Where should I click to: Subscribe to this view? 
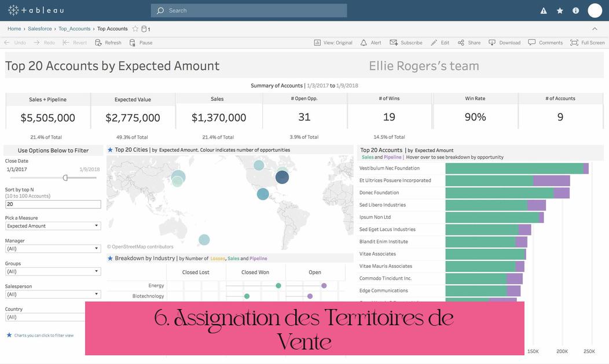[406, 43]
